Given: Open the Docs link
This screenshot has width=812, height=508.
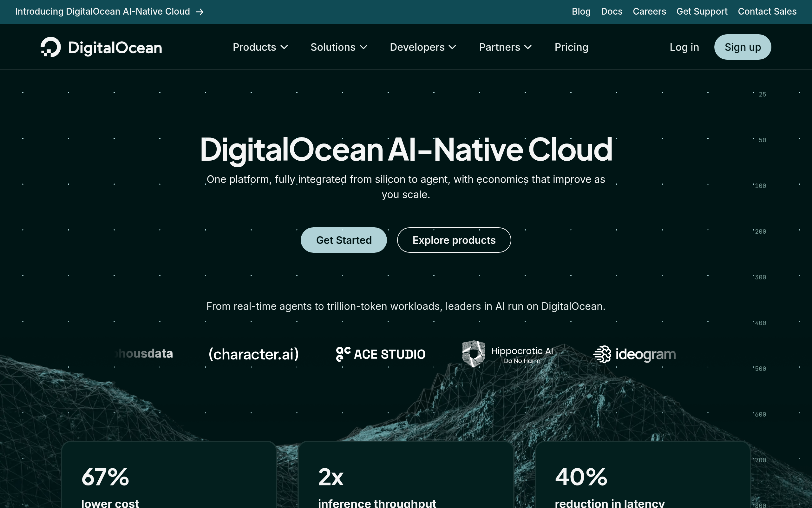Looking at the screenshot, I should (612, 11).
